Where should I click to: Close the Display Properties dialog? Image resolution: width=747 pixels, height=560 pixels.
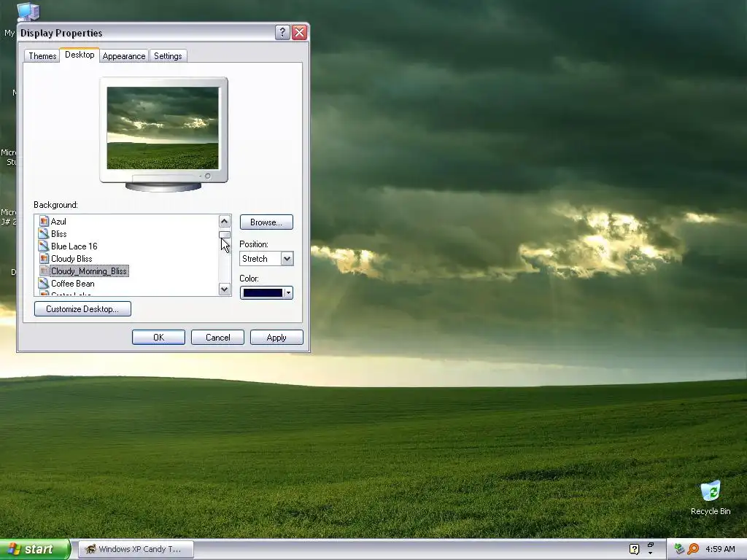(x=300, y=32)
